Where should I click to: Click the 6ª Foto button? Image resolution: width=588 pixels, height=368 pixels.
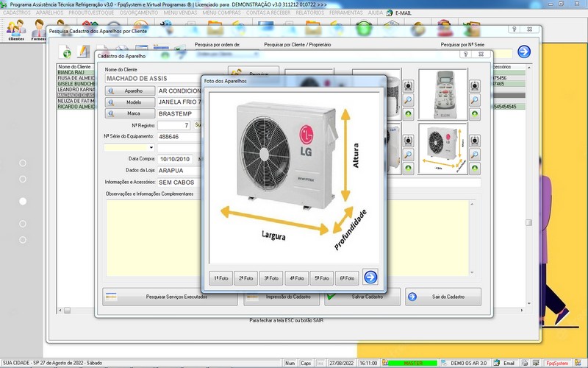coord(347,278)
